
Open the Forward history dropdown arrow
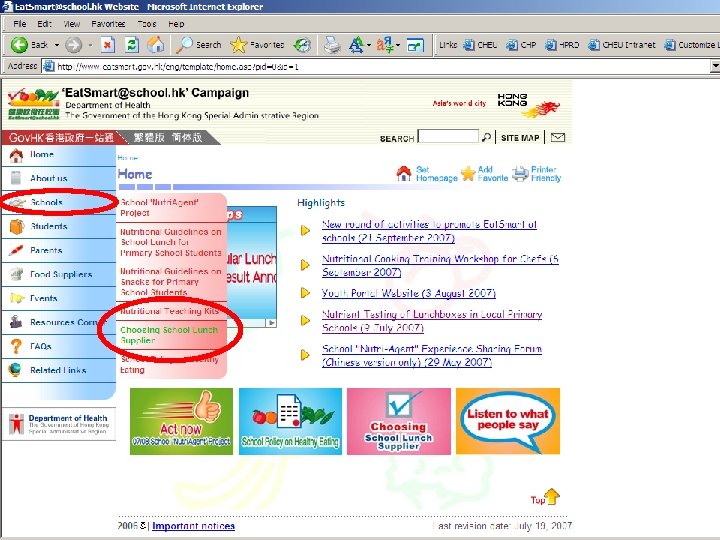click(x=90, y=45)
